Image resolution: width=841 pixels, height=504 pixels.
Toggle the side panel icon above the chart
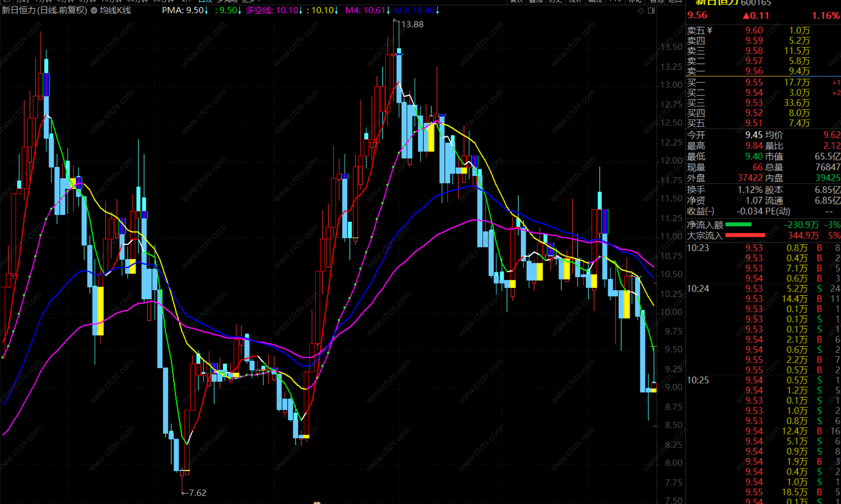tap(651, 11)
